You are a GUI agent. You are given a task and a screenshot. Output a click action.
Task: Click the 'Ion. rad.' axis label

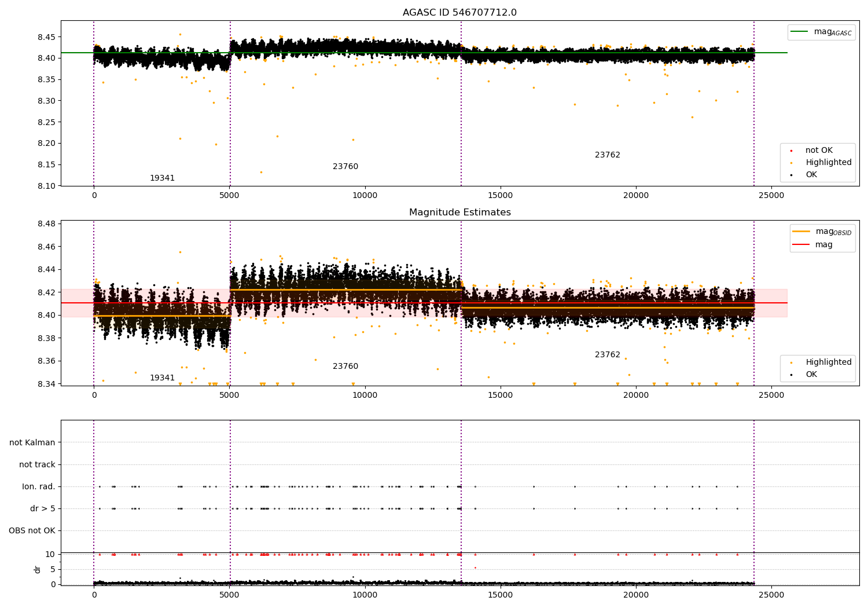(39, 487)
